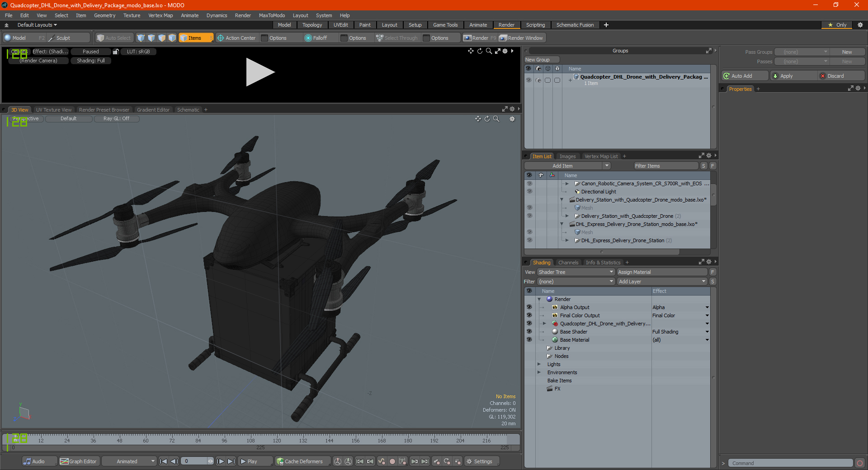Image resolution: width=868 pixels, height=470 pixels.
Task: Go to last frame
Action: tap(231, 461)
